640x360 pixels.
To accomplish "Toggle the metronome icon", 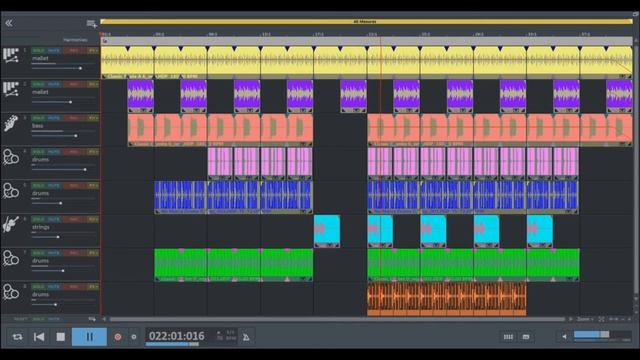I will click(x=246, y=337).
